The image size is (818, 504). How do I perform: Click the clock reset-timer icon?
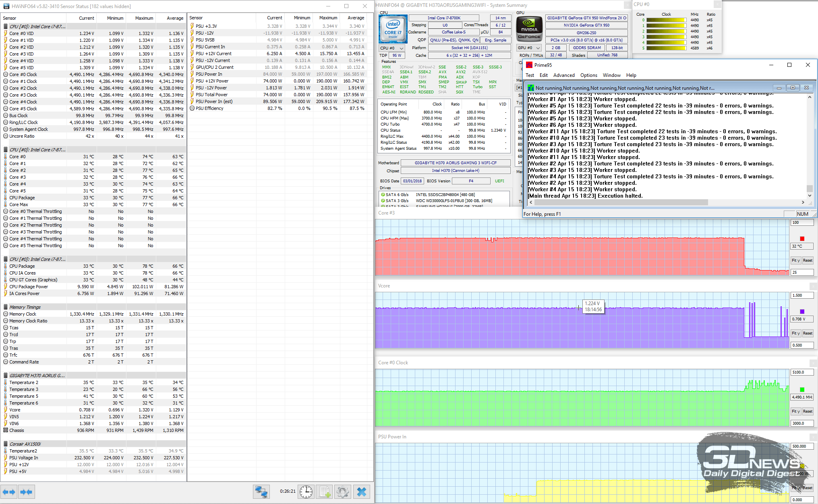click(x=306, y=492)
